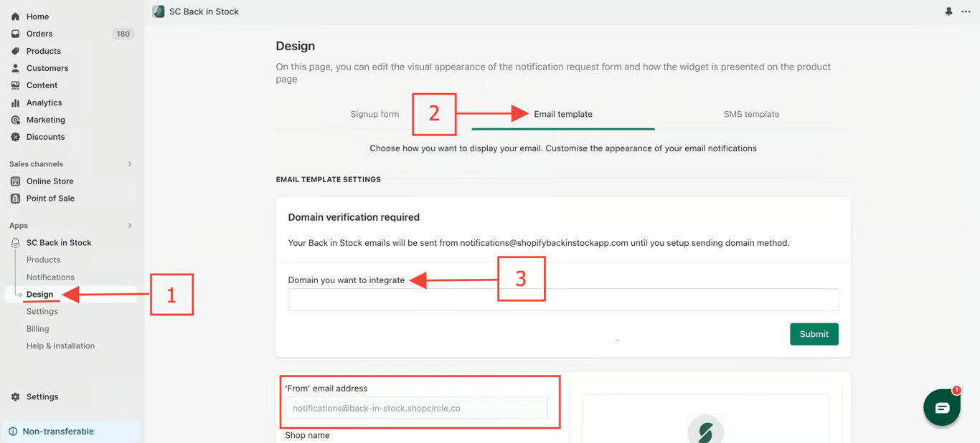This screenshot has width=980, height=443.
Task: Open app Settings submenu under Billing's neighbor
Action: [42, 312]
